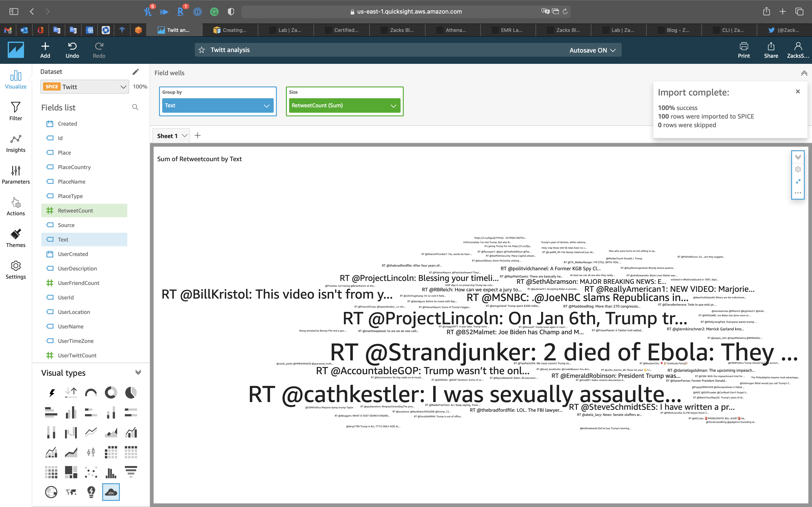Screen dimensions: 812x507
Task: Toggle favorite star for Twitt analysis
Action: pyautogui.click(x=202, y=50)
